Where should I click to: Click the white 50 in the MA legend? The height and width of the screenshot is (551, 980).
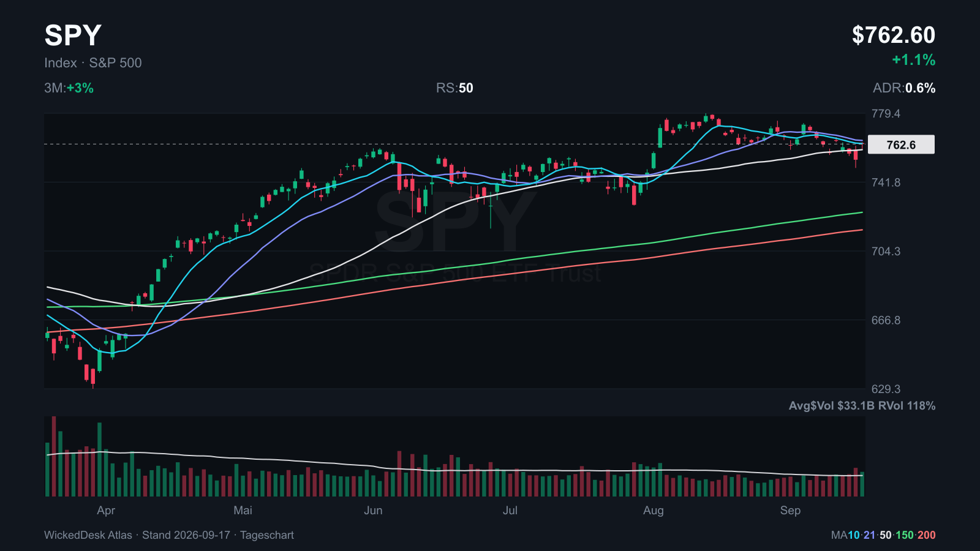pyautogui.click(x=886, y=535)
